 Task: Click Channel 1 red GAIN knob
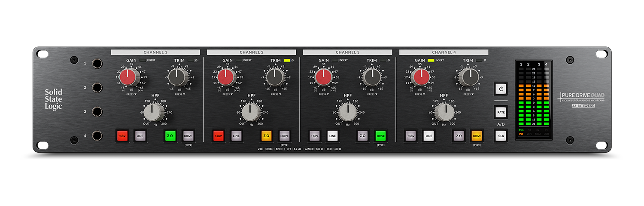coord(128,77)
